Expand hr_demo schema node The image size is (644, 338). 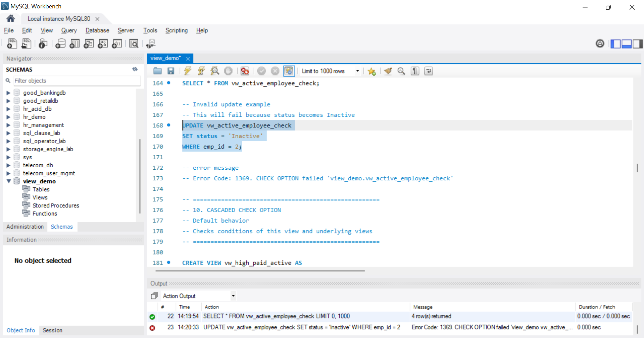(x=8, y=117)
